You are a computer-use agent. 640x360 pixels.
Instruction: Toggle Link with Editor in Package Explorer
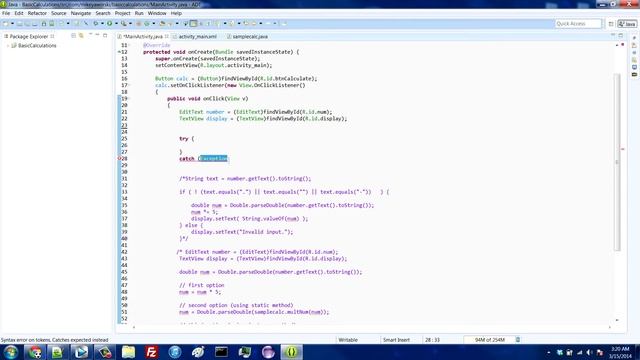pos(81,36)
